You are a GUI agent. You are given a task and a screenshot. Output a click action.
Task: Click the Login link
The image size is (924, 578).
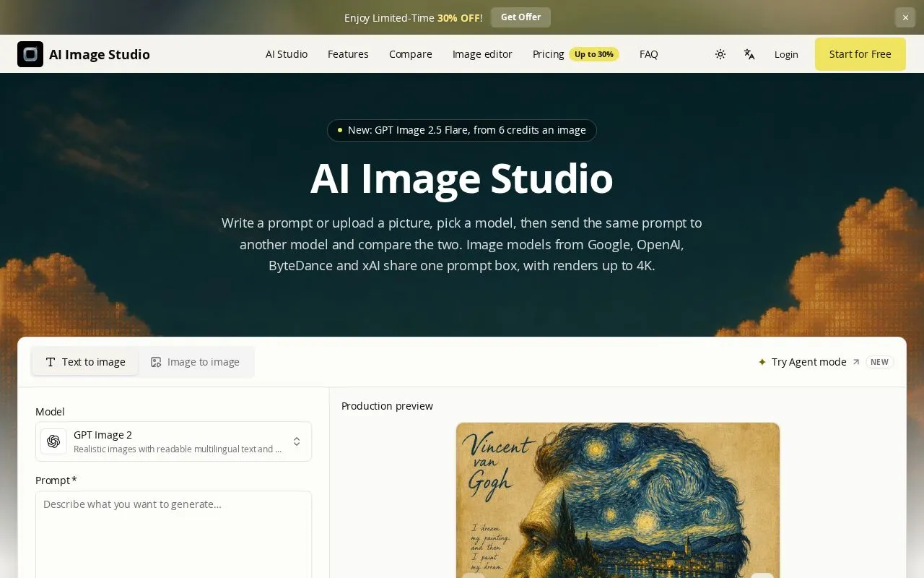(786, 54)
